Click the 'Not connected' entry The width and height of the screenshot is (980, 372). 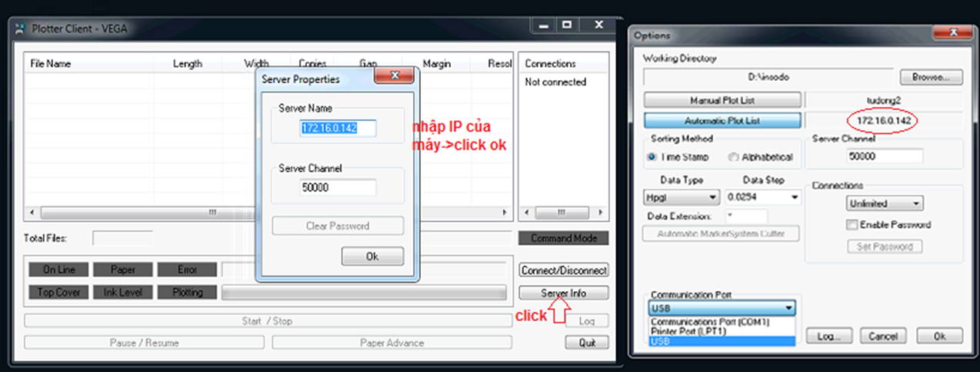555,82
